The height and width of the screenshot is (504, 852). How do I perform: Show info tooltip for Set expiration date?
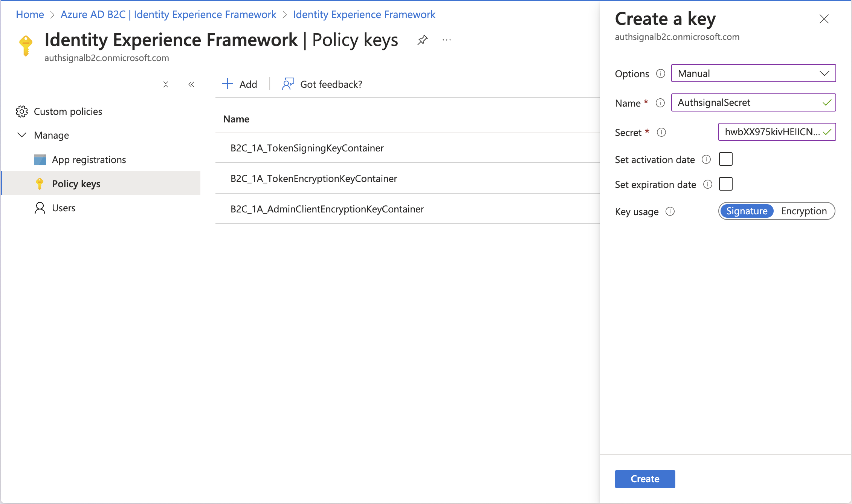pos(708,184)
